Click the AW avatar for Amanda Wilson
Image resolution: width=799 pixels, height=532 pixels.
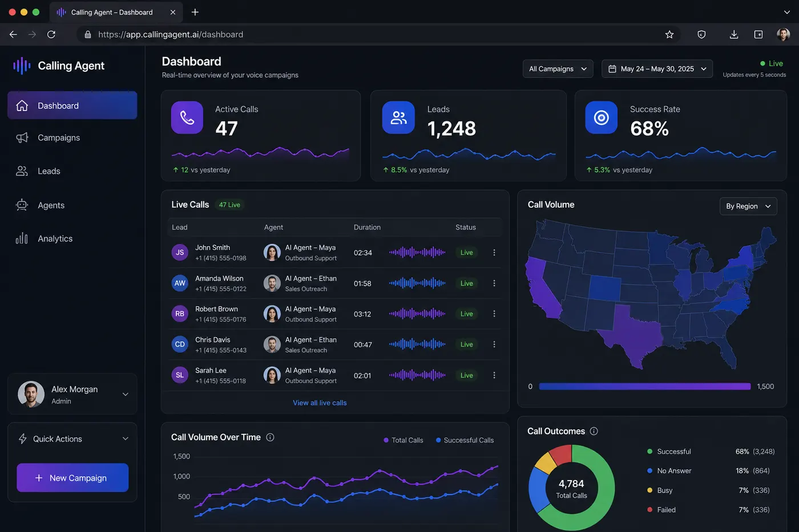(x=180, y=283)
